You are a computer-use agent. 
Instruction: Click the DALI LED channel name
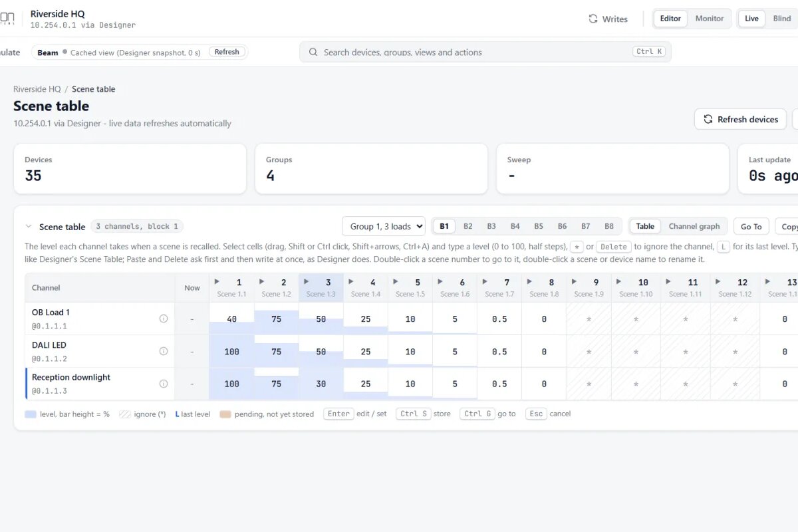pos(49,345)
